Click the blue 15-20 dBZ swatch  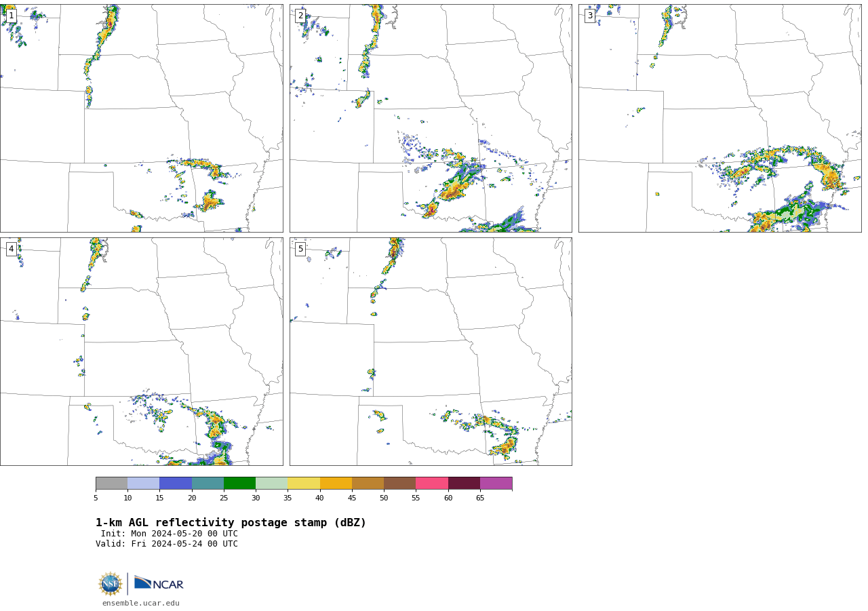tap(176, 484)
